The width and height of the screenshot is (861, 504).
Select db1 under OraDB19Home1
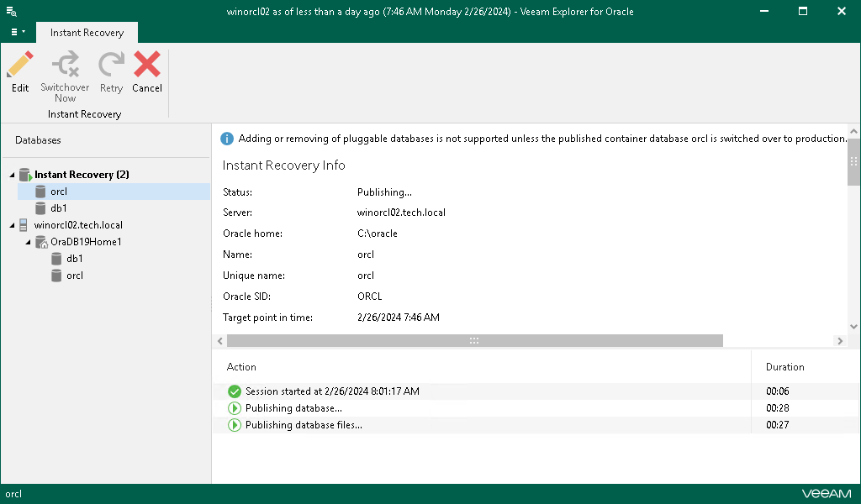pyautogui.click(x=74, y=259)
